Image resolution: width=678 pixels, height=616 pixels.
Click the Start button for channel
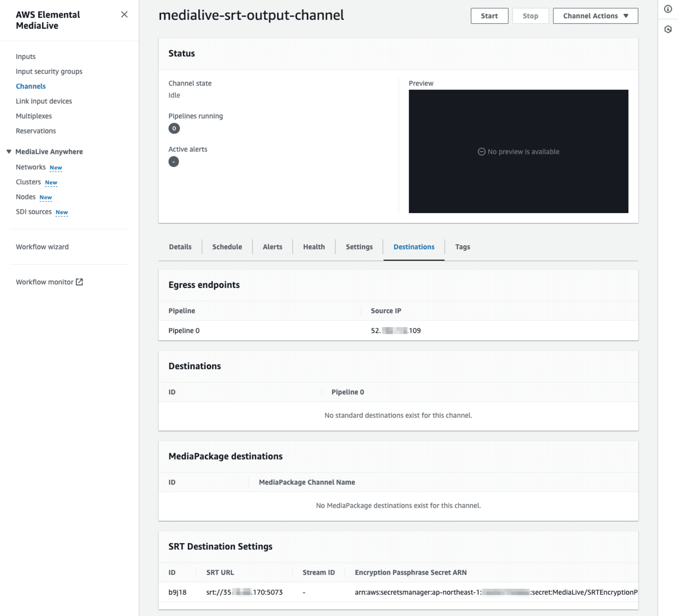pyautogui.click(x=490, y=15)
